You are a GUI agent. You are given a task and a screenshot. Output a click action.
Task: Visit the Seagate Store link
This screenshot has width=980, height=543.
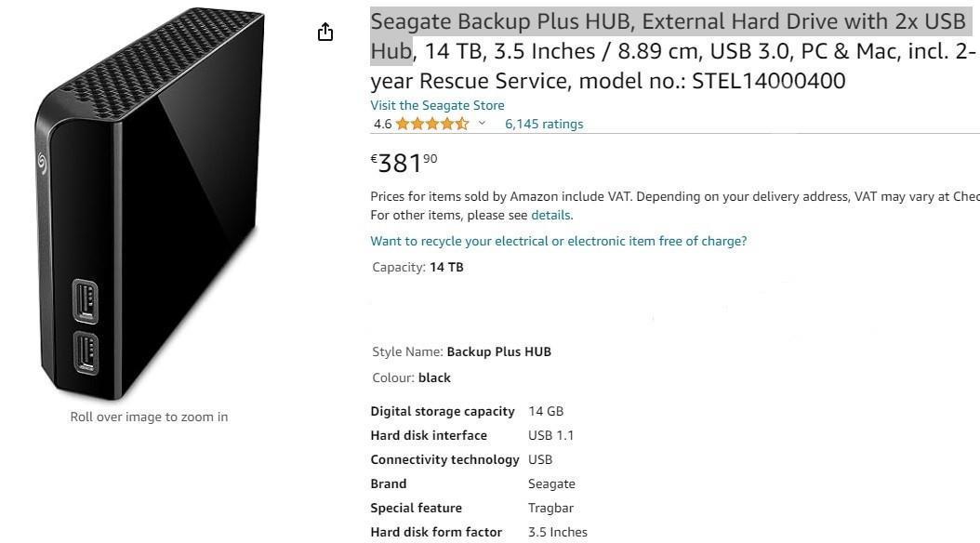pos(437,105)
